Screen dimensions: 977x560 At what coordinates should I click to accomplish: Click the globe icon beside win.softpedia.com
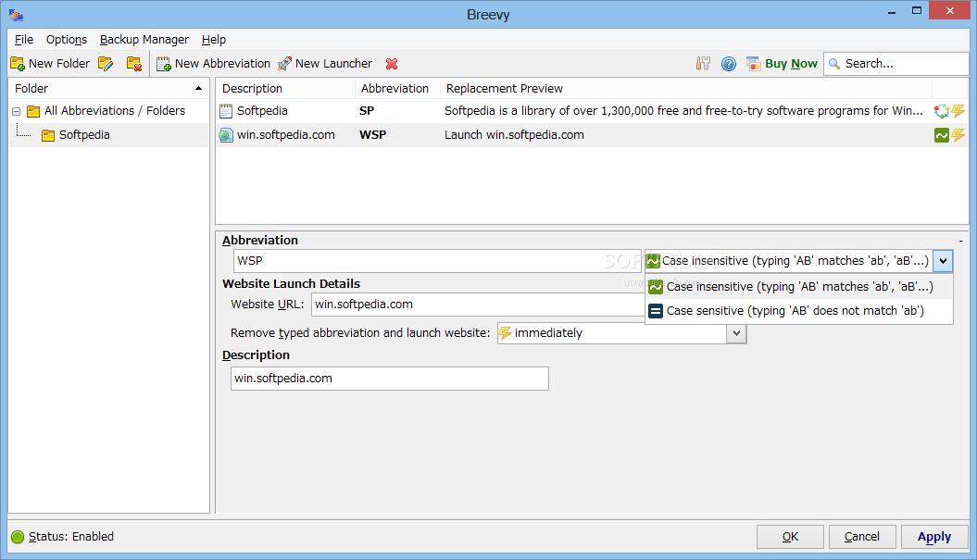click(226, 135)
